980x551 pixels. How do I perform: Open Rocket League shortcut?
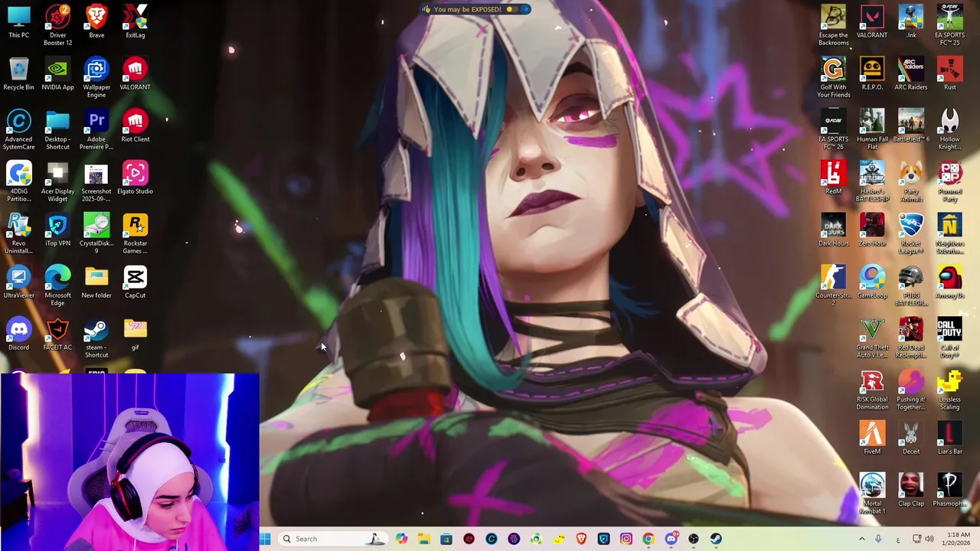(x=911, y=233)
